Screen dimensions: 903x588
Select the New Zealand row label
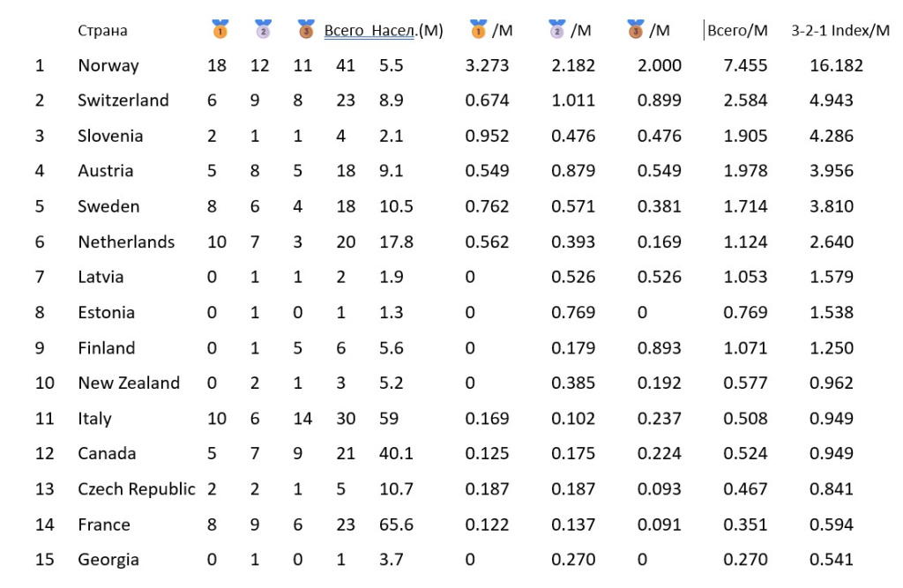coord(129,383)
